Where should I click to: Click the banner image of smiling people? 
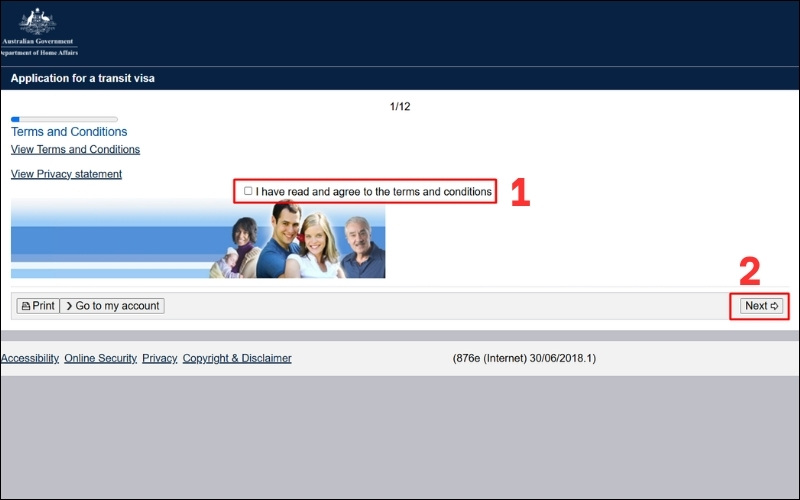(198, 240)
